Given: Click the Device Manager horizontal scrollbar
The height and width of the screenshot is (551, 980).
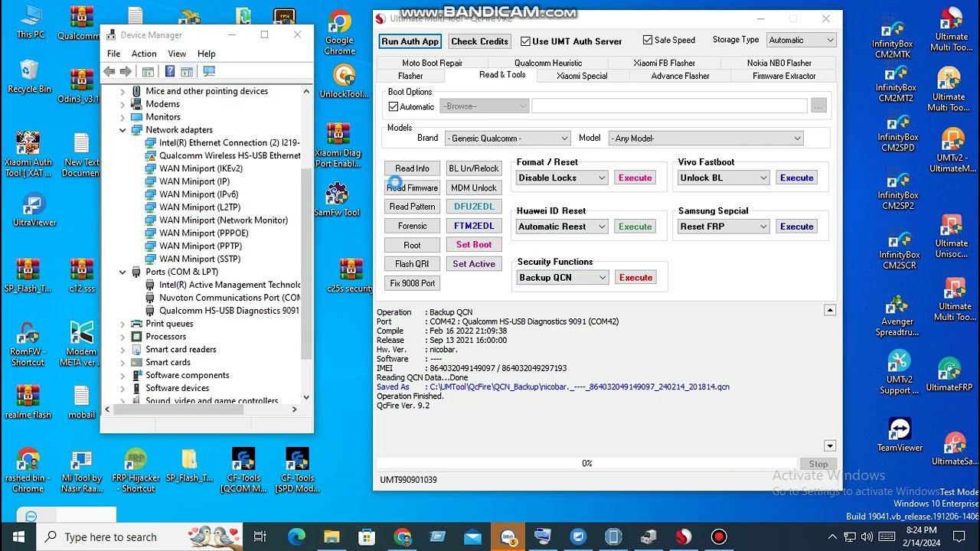Looking at the screenshot, I should click(200, 409).
